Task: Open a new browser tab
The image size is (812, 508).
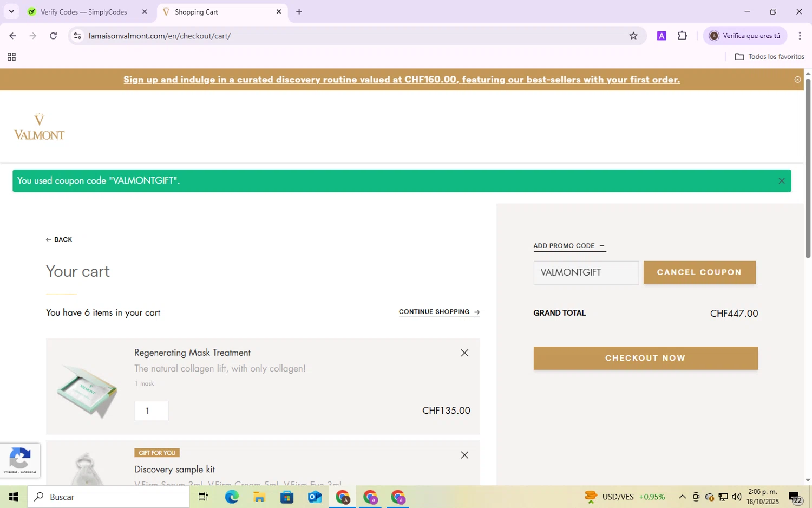Action: [299, 11]
